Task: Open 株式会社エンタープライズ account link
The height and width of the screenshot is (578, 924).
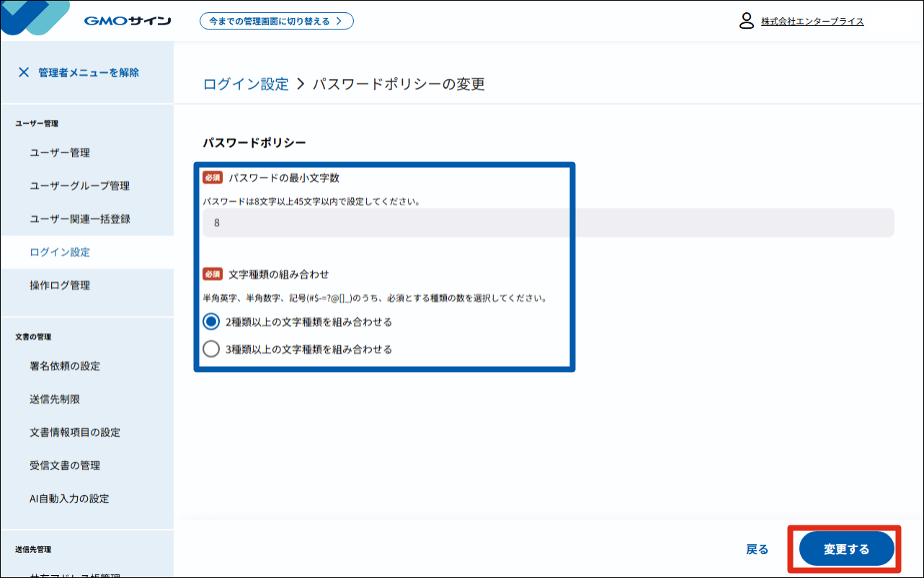Action: click(x=812, y=22)
